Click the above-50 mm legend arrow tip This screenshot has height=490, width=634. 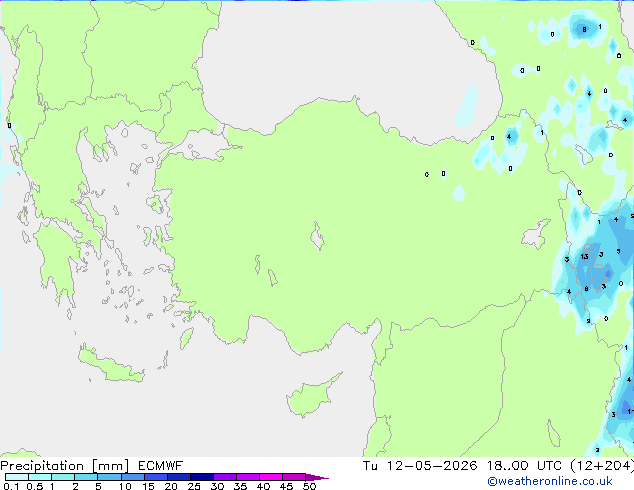point(317,477)
